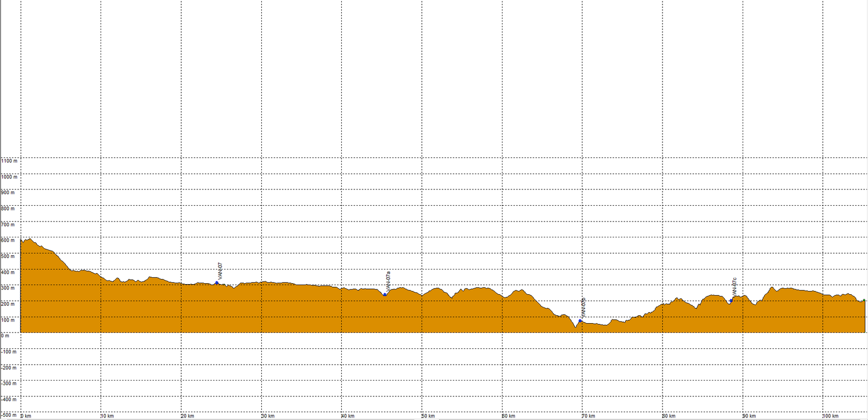Select the VAN-07c waypoint marker dot
Viewport: 868px width, 420px height.
pyautogui.click(x=731, y=301)
